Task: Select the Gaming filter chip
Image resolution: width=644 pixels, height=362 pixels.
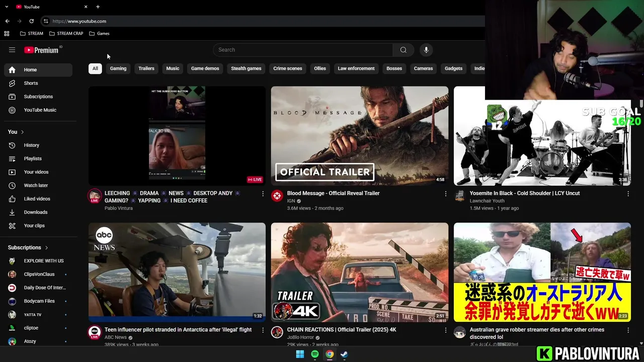Action: [x=118, y=68]
